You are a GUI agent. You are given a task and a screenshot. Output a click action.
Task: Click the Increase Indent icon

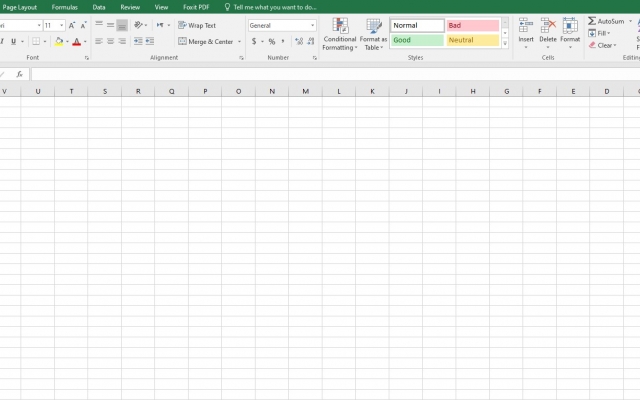pyautogui.click(x=150, y=41)
